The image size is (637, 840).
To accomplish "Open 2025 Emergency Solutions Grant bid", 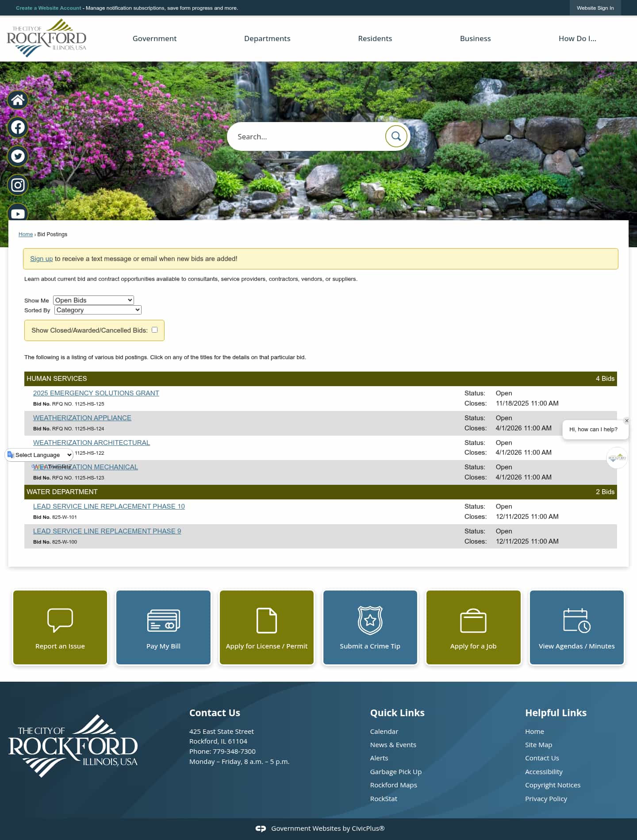I will point(96,393).
